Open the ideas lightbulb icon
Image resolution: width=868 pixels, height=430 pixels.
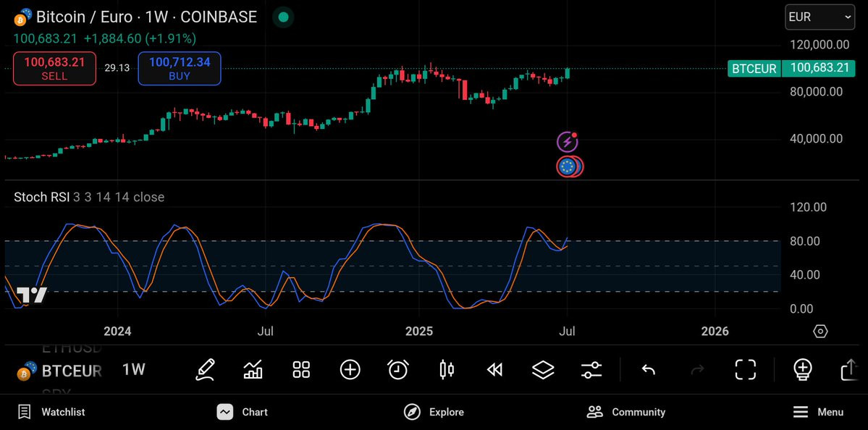click(803, 369)
